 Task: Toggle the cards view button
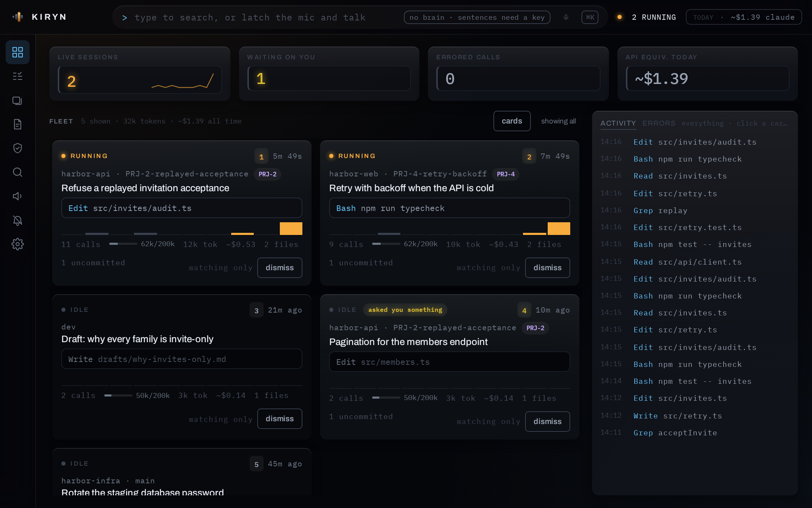pos(512,121)
